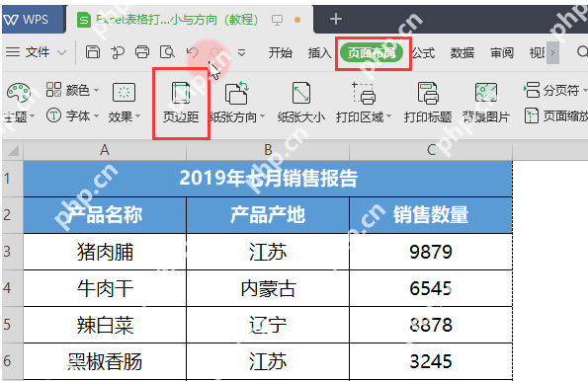Open the 审阅 tab
588x381 pixels.
pyautogui.click(x=502, y=53)
